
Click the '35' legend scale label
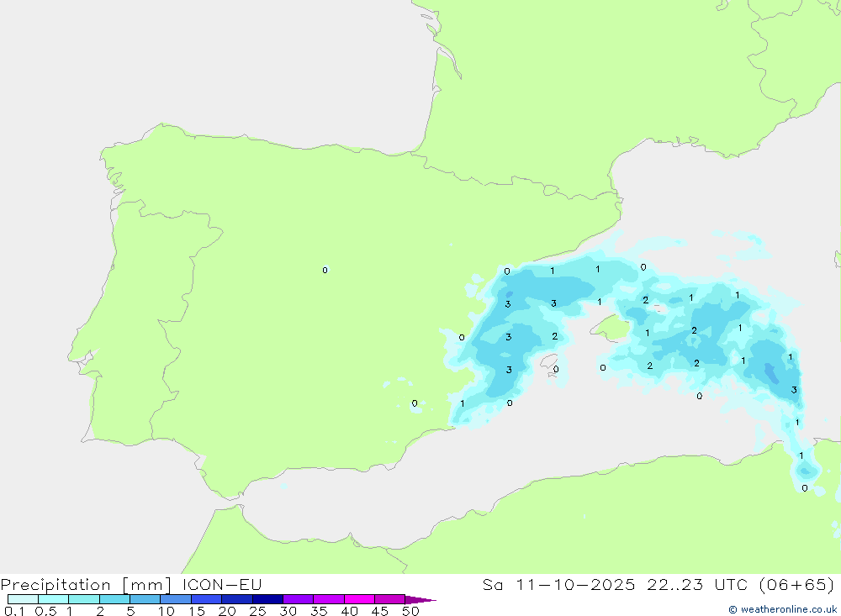coord(319,611)
